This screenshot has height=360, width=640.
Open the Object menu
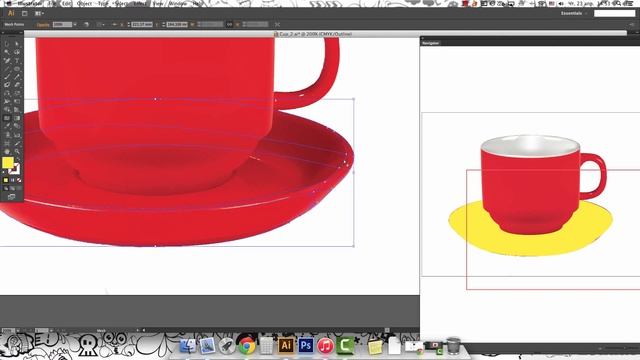(84, 4)
